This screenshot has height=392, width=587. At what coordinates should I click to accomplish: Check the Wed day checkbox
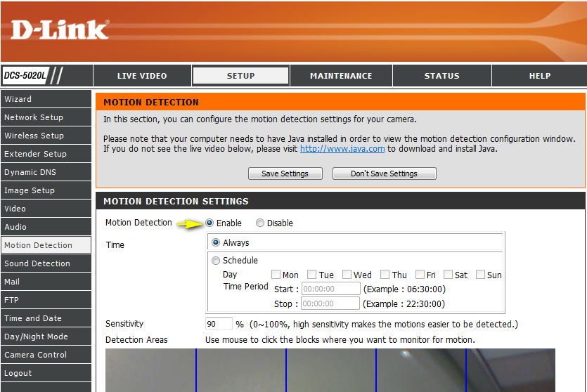click(347, 275)
